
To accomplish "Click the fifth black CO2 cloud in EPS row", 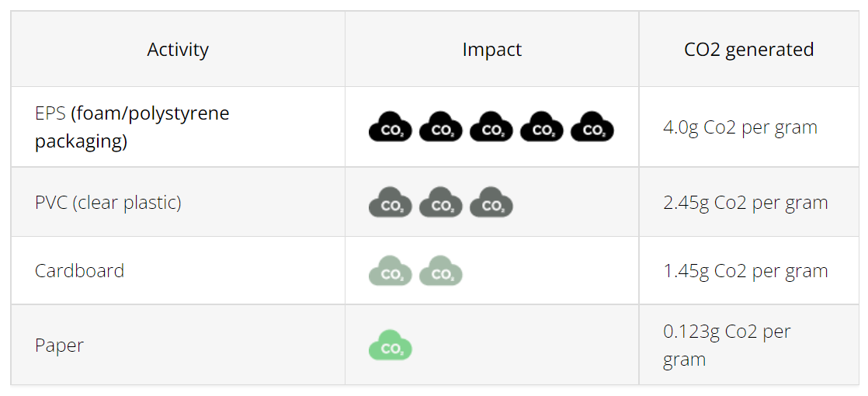I will pyautogui.click(x=592, y=127).
